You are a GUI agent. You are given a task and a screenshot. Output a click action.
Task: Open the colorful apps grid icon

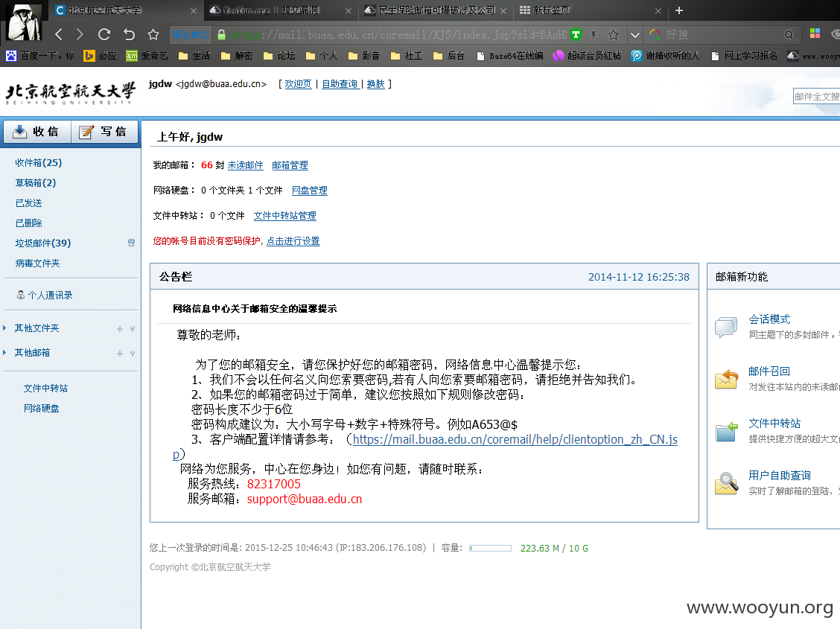click(815, 33)
